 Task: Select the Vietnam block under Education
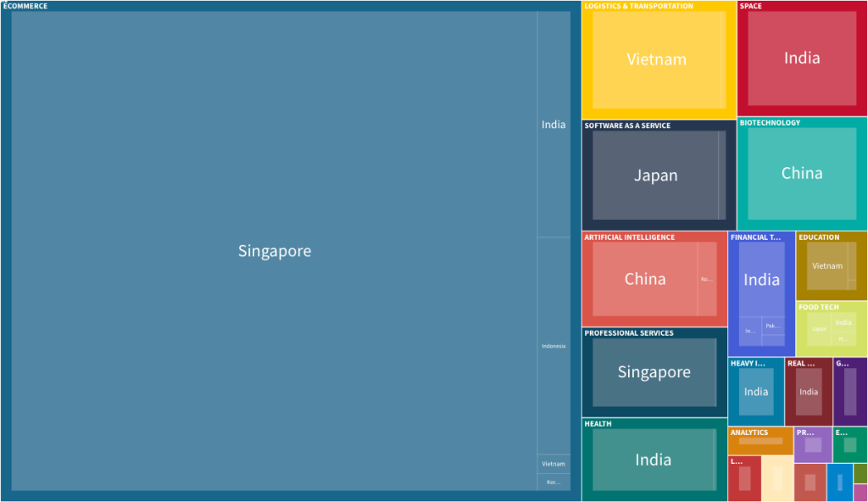point(827,266)
